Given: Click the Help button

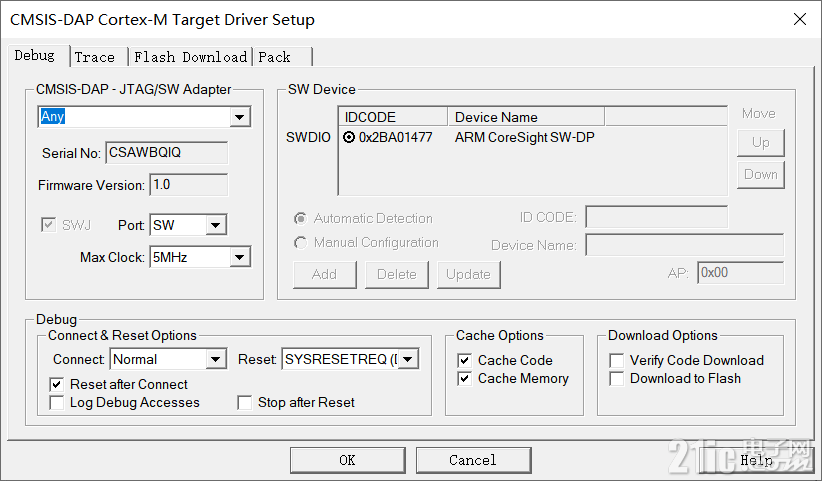Looking at the screenshot, I should pos(756,460).
